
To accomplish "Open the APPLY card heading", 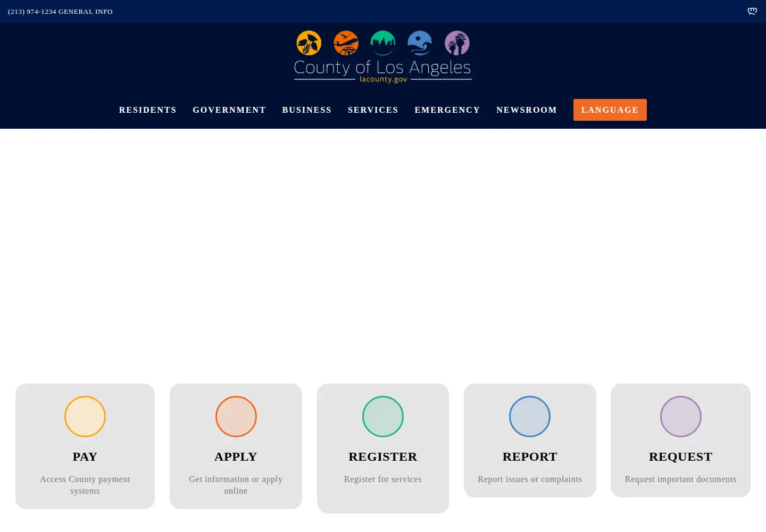I will 236,457.
